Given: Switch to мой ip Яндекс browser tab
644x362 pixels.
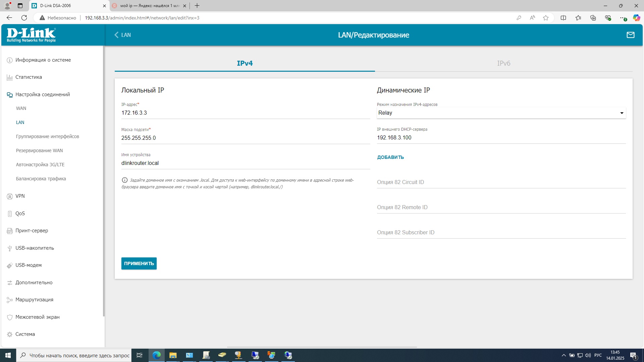Looking at the screenshot, I should pyautogui.click(x=149, y=6).
